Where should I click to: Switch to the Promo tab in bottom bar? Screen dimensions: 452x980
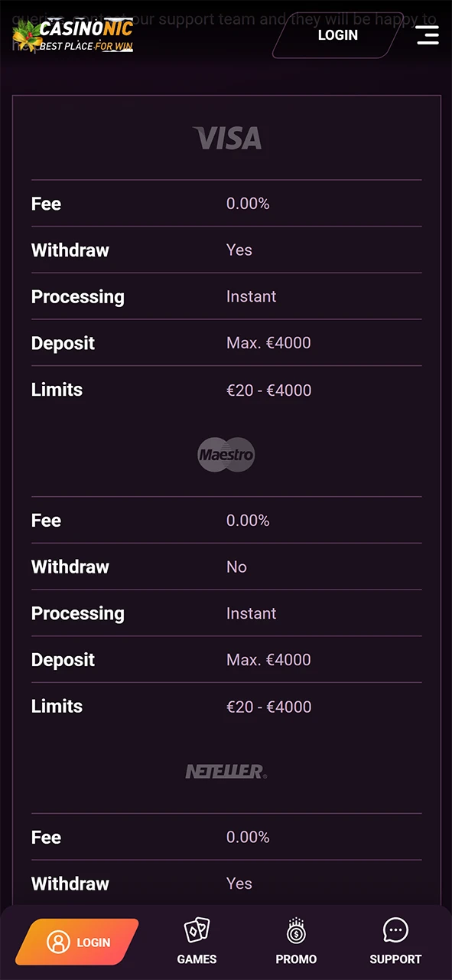pyautogui.click(x=296, y=940)
